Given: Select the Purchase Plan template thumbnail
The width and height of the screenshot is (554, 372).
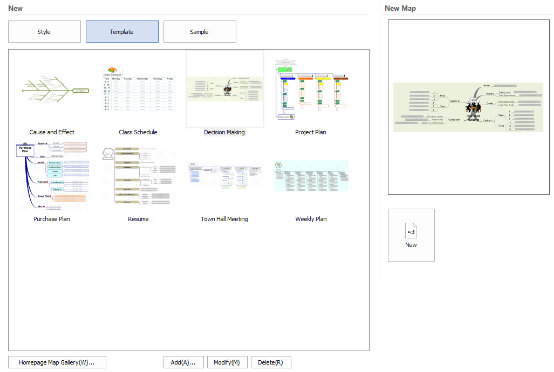Looking at the screenshot, I should point(52,175).
